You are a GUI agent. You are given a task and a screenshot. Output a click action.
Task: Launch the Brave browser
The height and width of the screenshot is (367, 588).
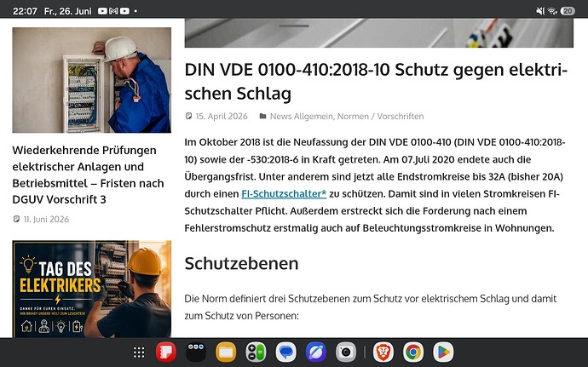tap(383, 353)
